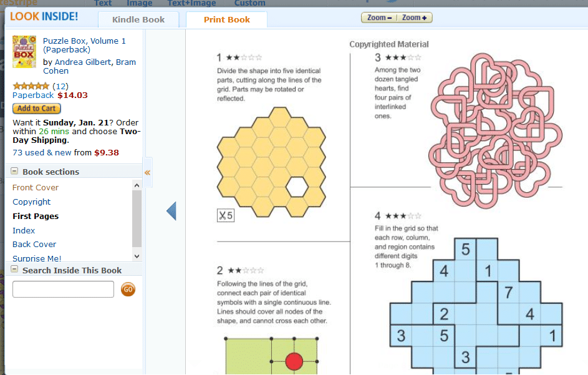Screen dimensions: 588x375
Task: Click the previous page blue arrow
Action: point(171,211)
